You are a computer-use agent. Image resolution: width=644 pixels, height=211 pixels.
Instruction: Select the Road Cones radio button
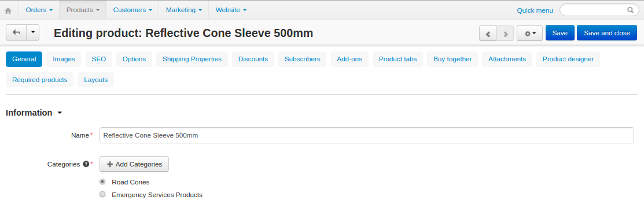tap(102, 182)
